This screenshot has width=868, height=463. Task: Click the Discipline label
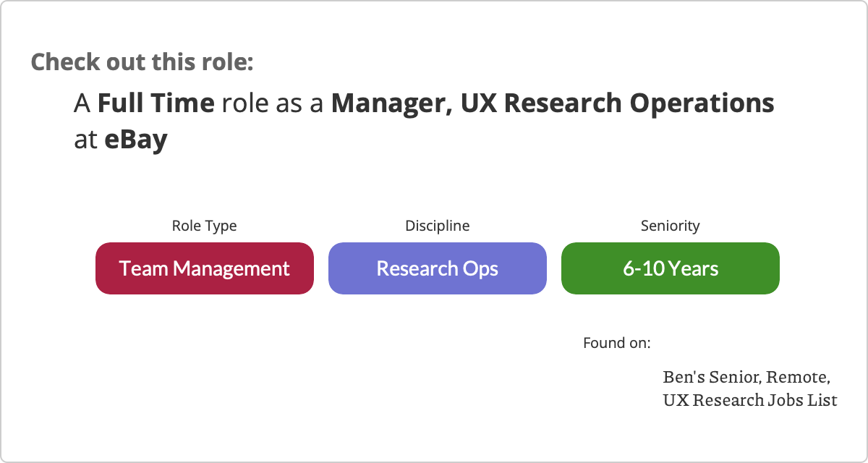(x=437, y=226)
